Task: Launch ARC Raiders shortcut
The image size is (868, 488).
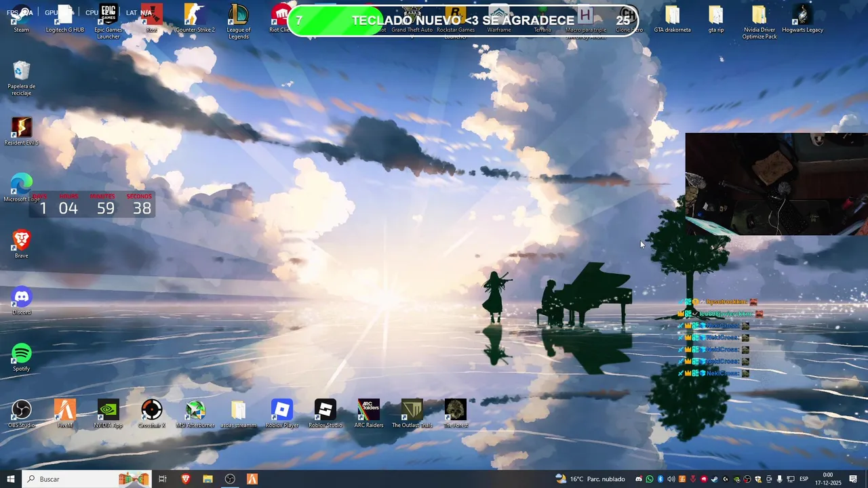Action: pyautogui.click(x=369, y=414)
